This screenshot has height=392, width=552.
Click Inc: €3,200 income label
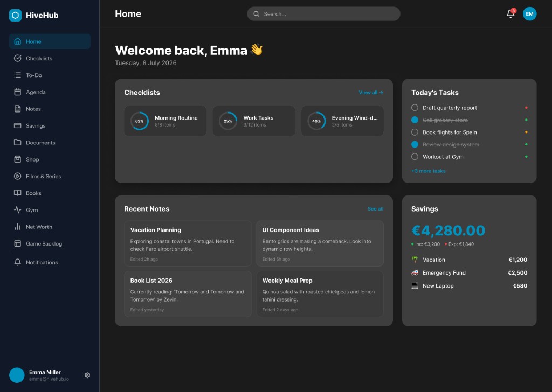427,244
